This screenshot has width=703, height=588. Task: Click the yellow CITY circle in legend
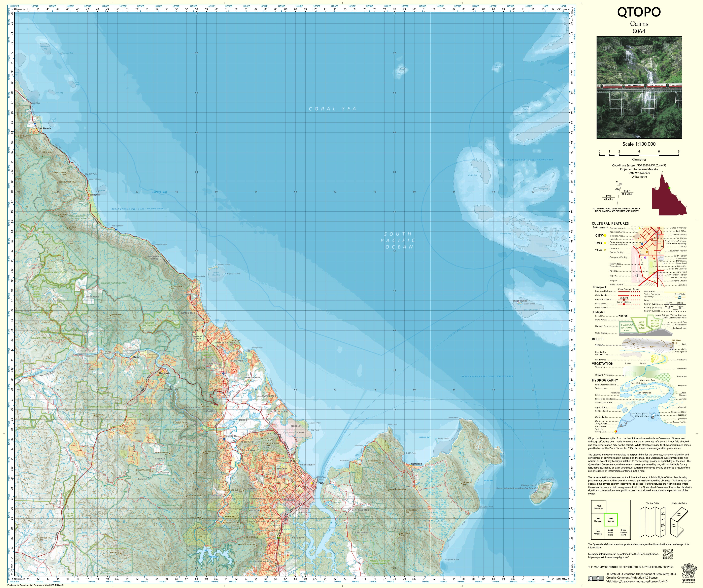point(605,235)
